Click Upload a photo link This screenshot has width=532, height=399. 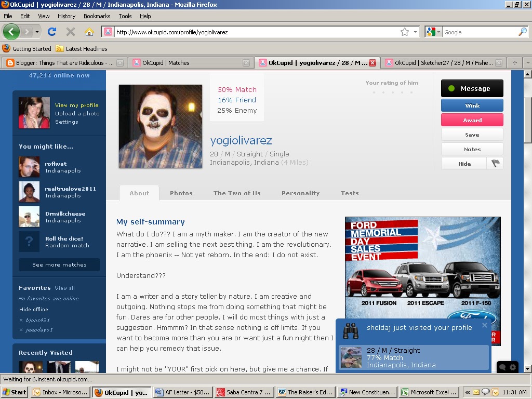pos(77,113)
